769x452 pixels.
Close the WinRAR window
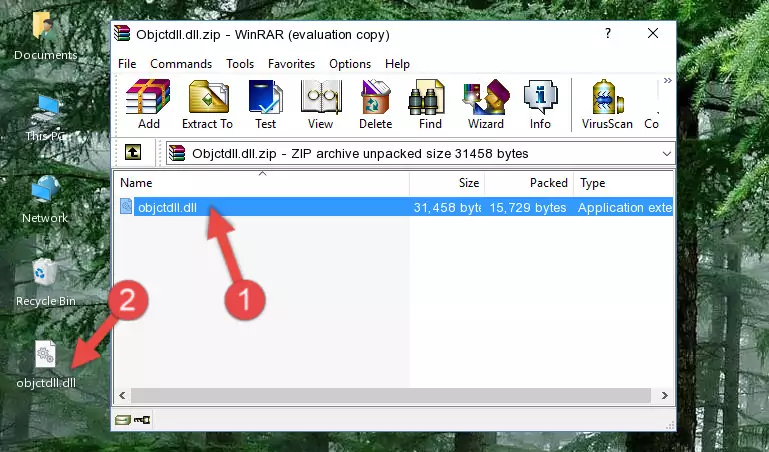653,33
